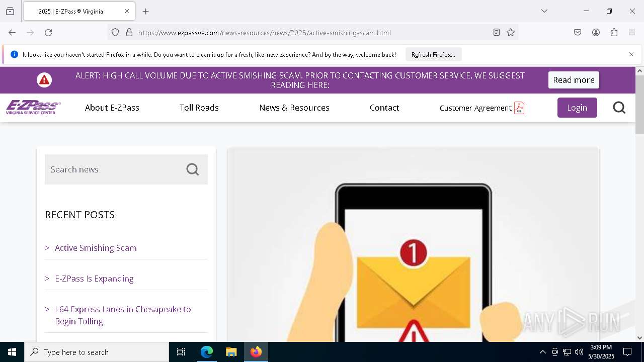
Task: Open volume control tray icon
Action: pos(579,352)
